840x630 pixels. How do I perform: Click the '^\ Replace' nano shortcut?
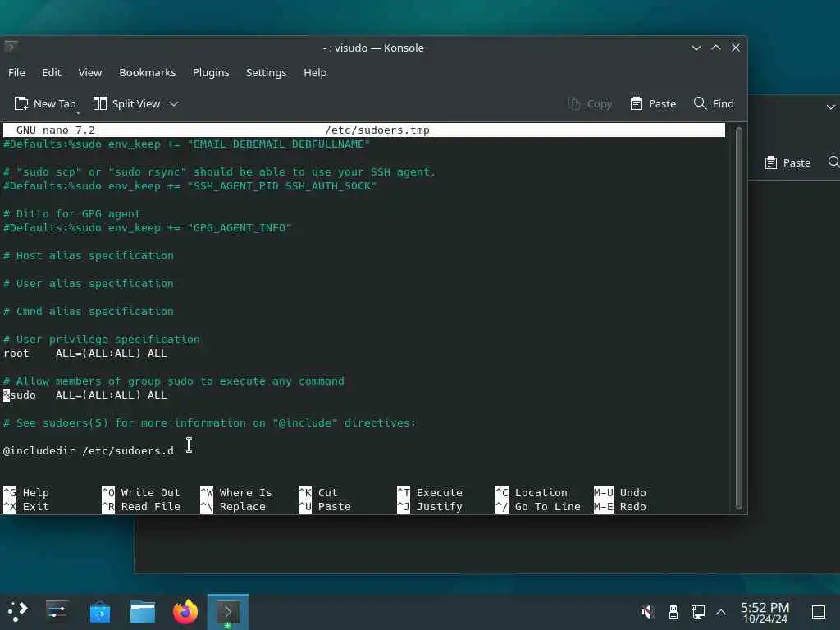233,507
